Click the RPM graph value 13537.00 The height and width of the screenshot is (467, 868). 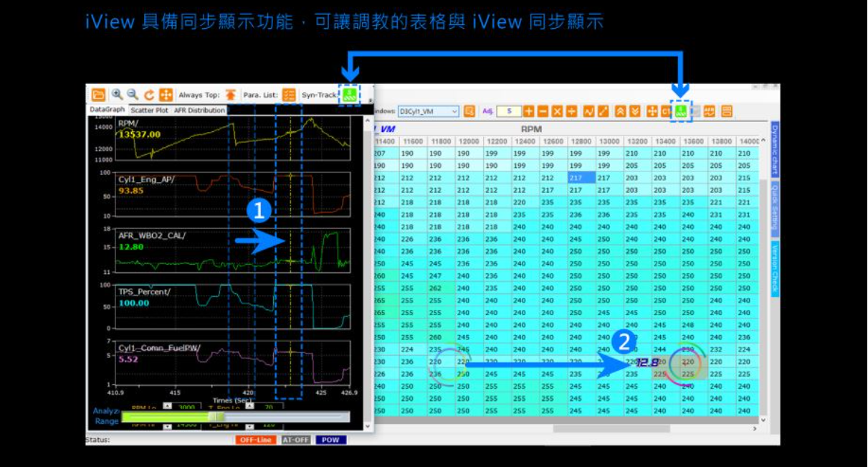click(140, 134)
